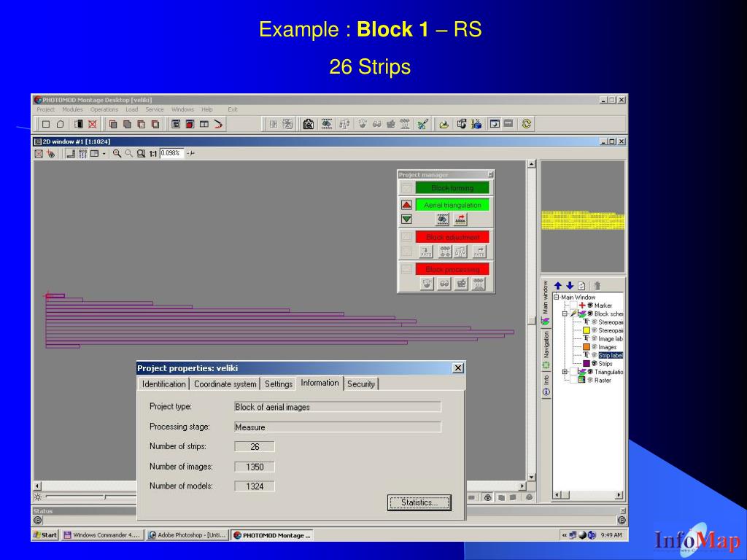
Task: Click the Block forming stage button
Action: click(x=452, y=188)
